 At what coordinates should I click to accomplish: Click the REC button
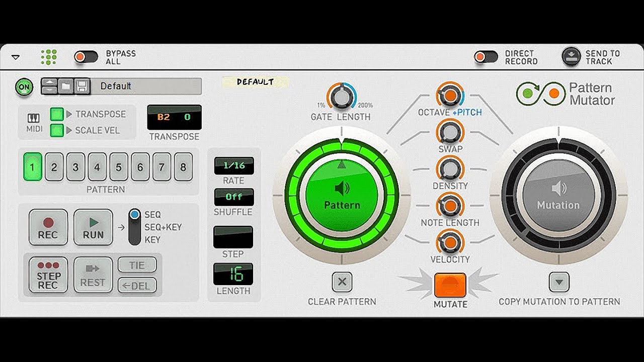[48, 227]
